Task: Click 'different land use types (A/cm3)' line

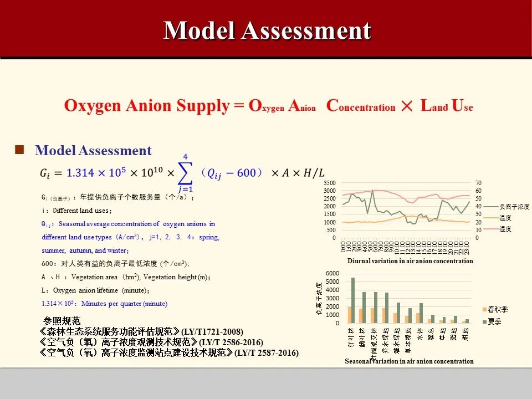Action: pyautogui.click(x=131, y=237)
